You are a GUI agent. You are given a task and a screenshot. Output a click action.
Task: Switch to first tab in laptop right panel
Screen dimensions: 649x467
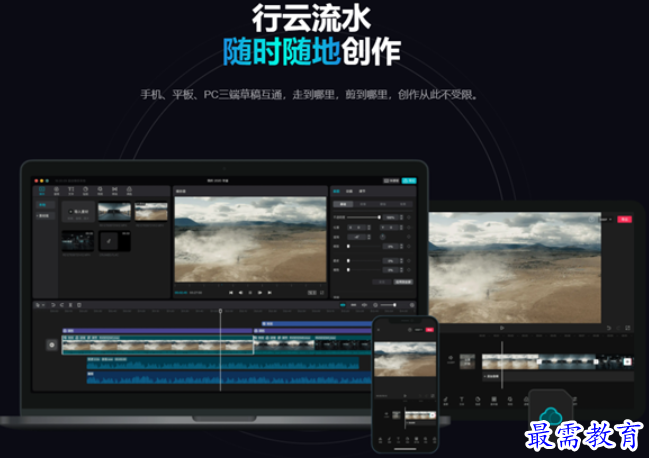337,191
